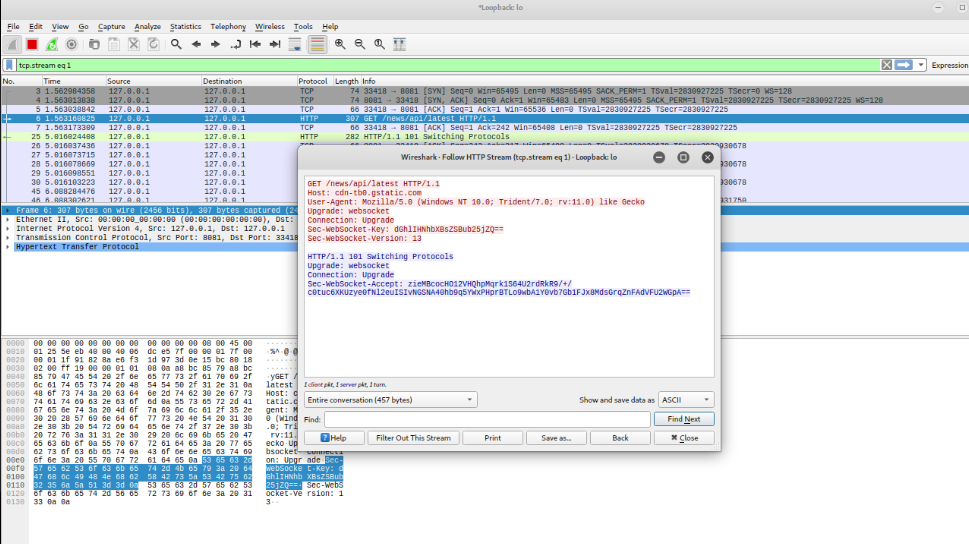Toggle auto-scroll during live capture

click(x=296, y=44)
